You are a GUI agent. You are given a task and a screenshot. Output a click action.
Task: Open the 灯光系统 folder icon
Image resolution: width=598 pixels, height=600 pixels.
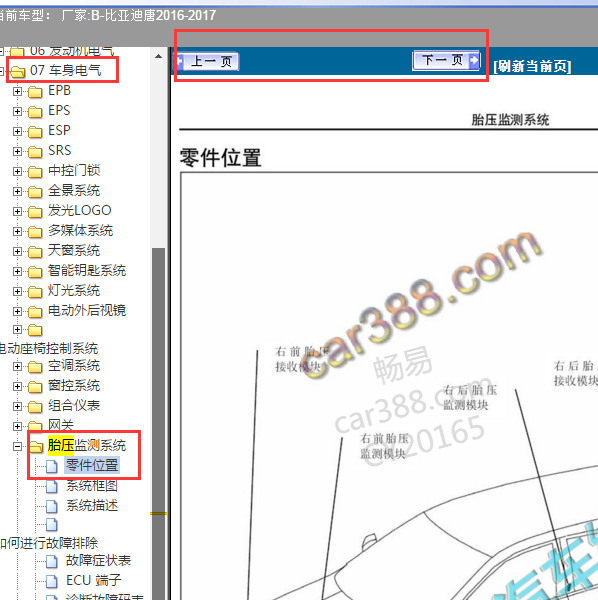[35, 292]
